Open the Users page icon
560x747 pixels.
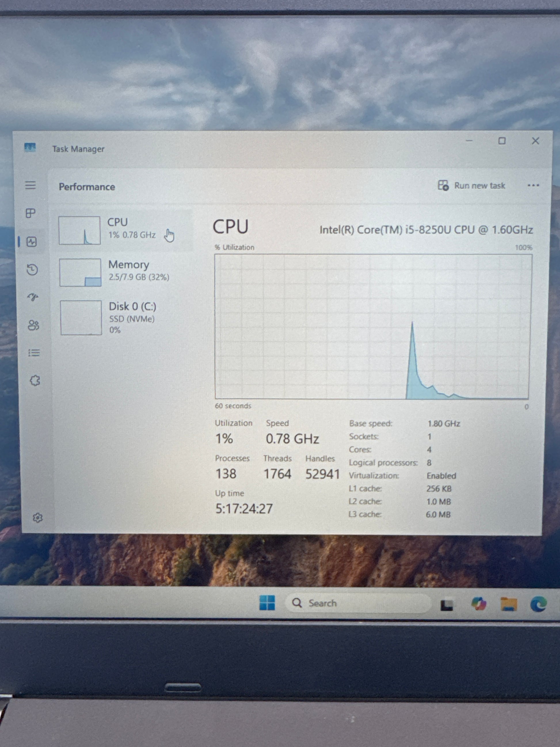pyautogui.click(x=33, y=325)
